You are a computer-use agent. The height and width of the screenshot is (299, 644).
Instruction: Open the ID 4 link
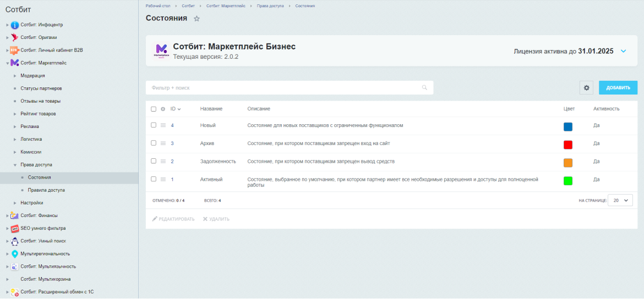(x=172, y=125)
